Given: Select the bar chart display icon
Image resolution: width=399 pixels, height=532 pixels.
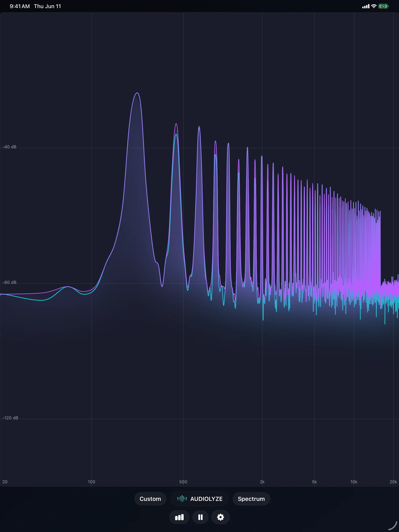Looking at the screenshot, I should point(179,517).
